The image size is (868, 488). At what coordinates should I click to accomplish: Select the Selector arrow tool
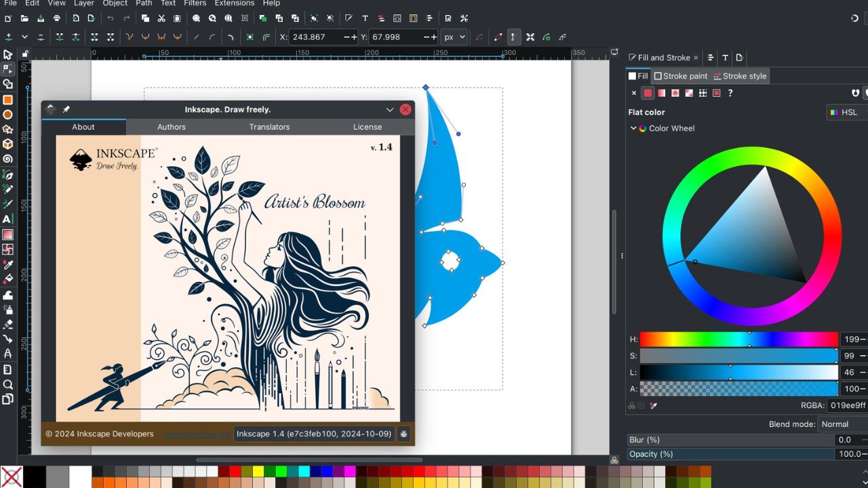coord(7,54)
